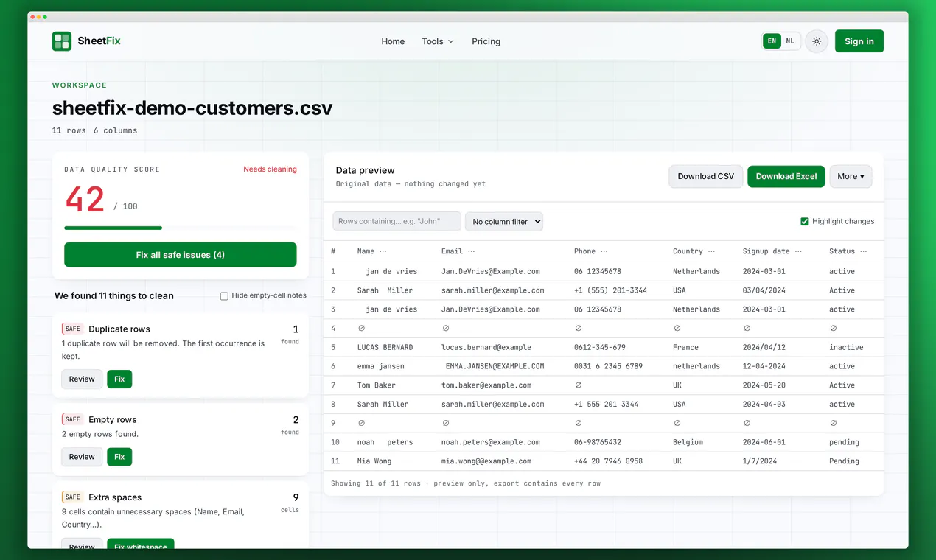Viewport: 936px width, 560px height.
Task: Open the No column filter dropdown
Action: (x=504, y=221)
